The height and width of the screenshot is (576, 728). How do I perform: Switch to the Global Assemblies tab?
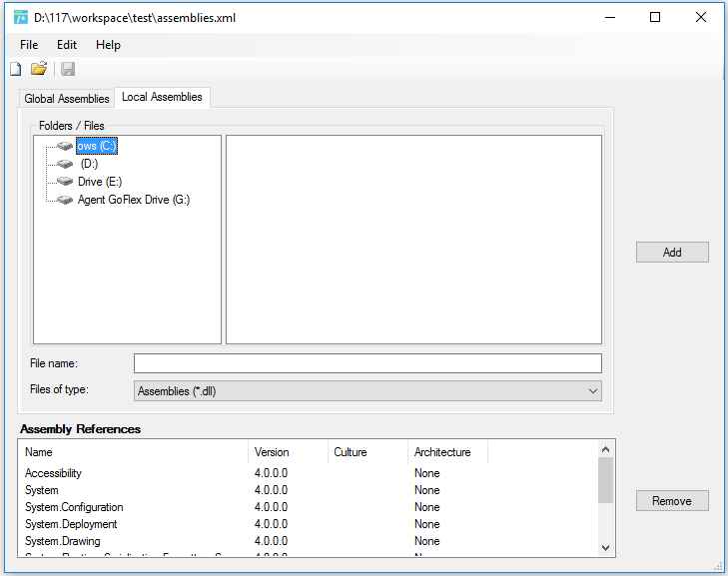(66, 99)
